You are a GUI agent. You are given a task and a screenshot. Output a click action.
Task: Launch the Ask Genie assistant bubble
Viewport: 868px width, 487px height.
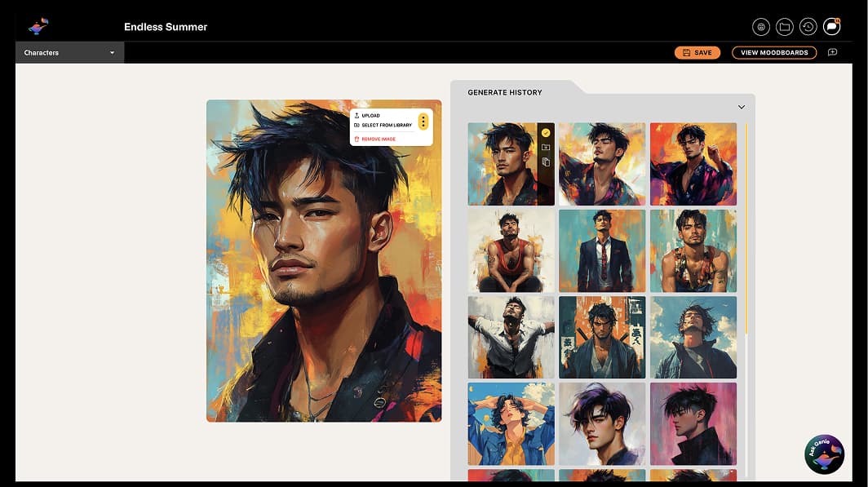tap(824, 454)
